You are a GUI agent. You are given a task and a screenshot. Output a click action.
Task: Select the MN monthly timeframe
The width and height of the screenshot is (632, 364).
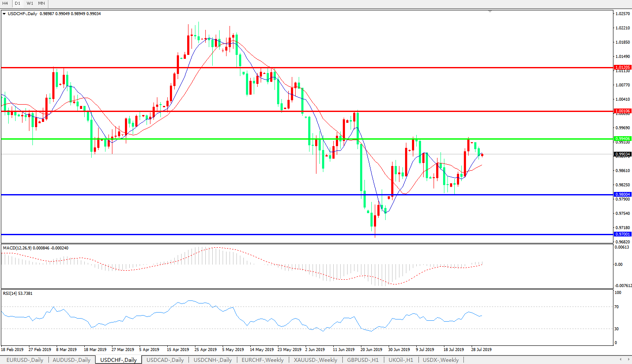point(41,3)
